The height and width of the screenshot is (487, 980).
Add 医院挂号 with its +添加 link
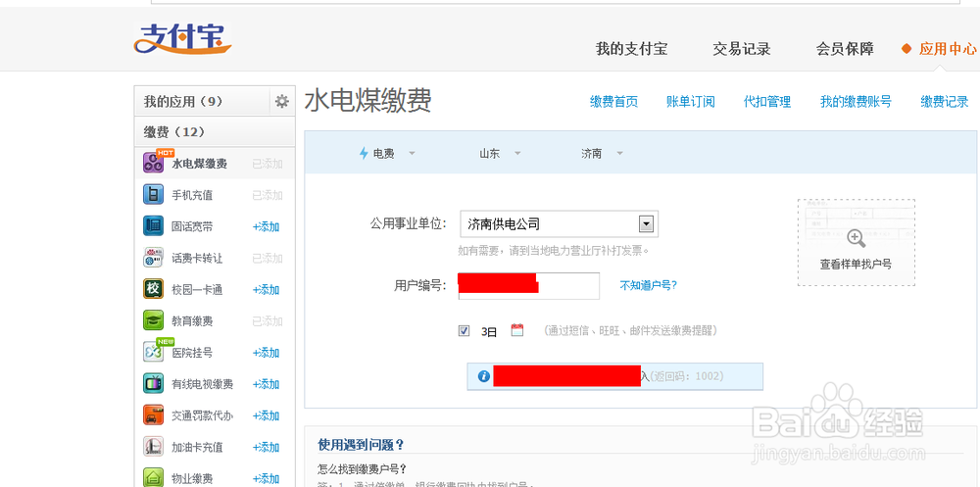tap(267, 353)
